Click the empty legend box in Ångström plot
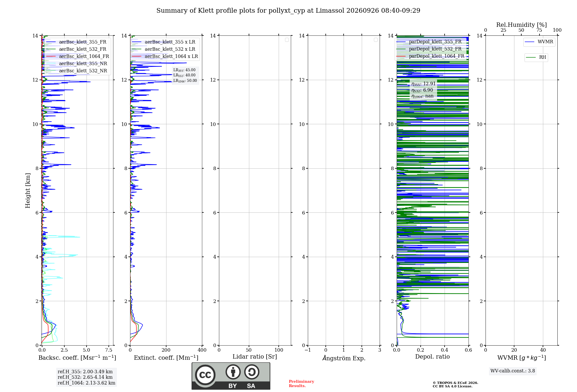 point(376,40)
